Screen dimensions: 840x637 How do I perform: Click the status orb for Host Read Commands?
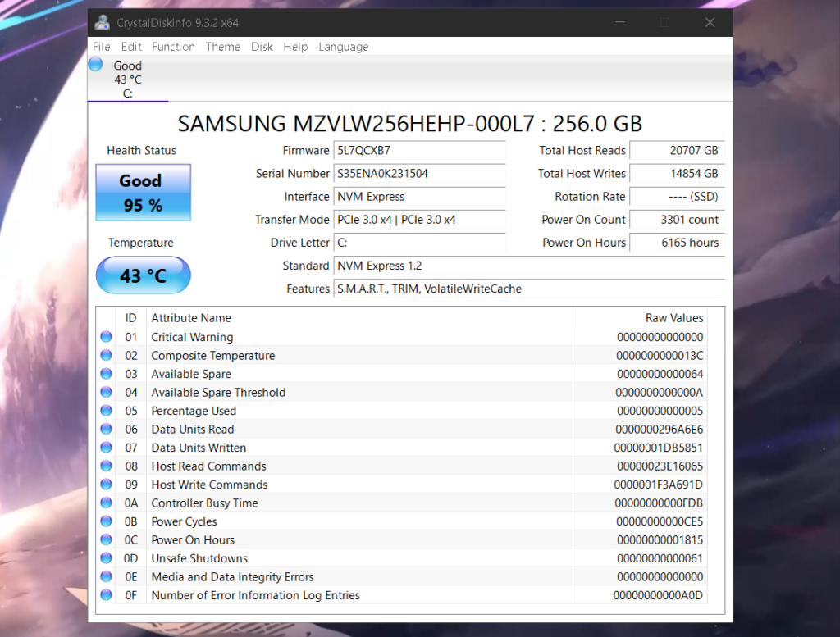coord(106,466)
